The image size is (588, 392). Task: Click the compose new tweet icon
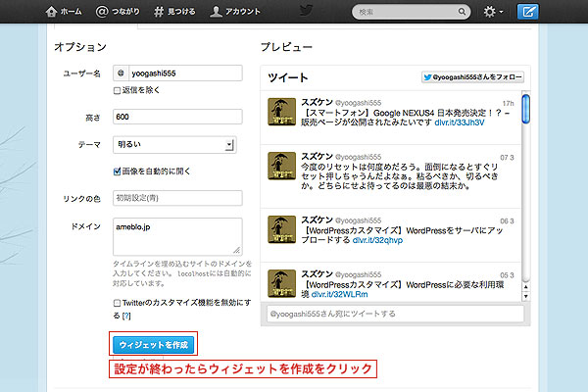coord(528,12)
